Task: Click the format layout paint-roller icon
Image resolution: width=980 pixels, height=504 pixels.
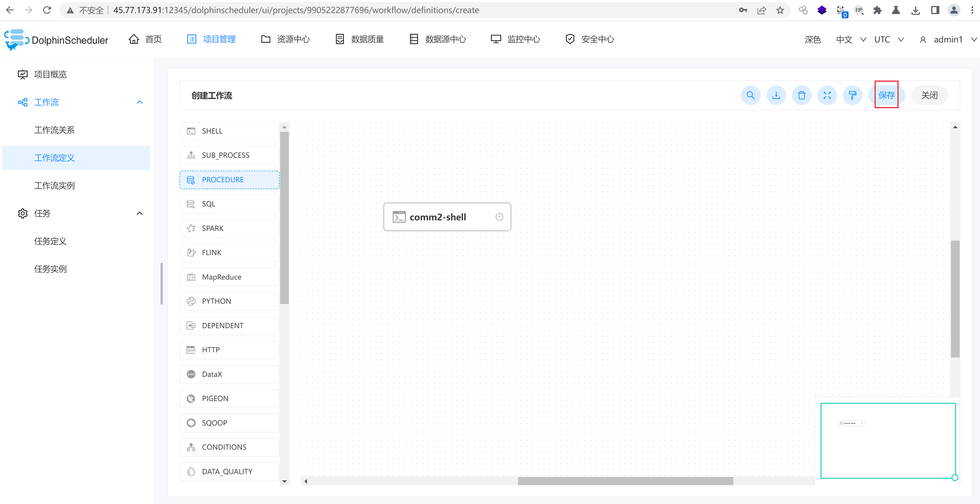Action: [x=852, y=95]
